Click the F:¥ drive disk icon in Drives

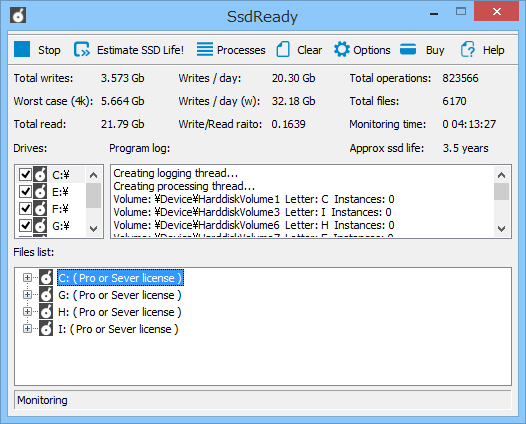40,209
